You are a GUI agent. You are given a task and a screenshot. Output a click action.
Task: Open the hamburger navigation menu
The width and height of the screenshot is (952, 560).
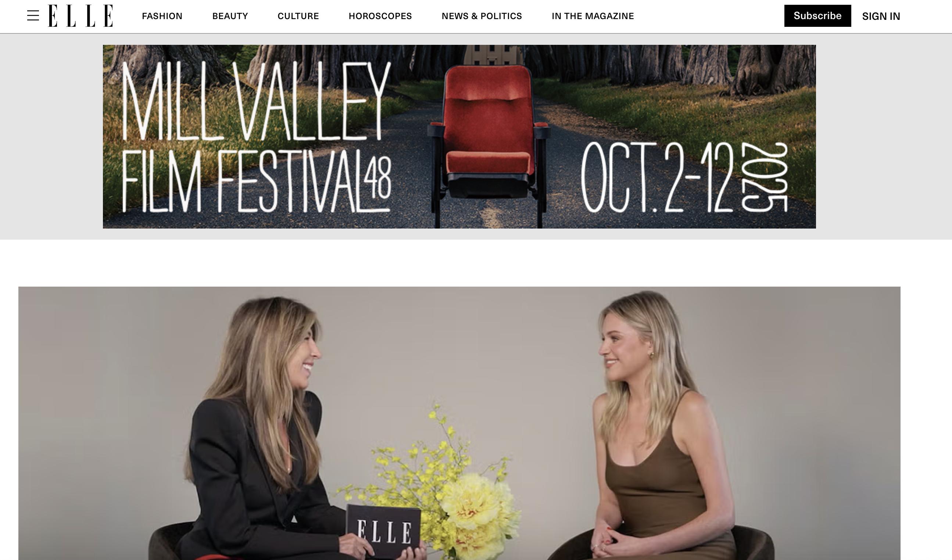click(33, 16)
